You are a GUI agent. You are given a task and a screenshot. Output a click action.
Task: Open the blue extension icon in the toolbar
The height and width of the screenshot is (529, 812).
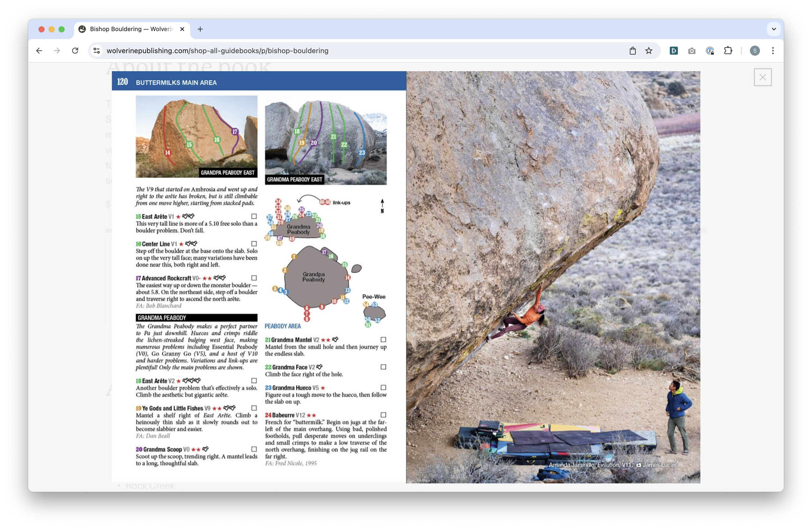[674, 50]
